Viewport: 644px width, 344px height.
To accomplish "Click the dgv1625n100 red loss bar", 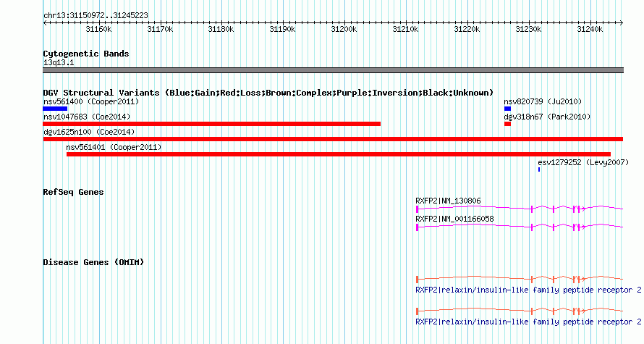I will (333, 139).
